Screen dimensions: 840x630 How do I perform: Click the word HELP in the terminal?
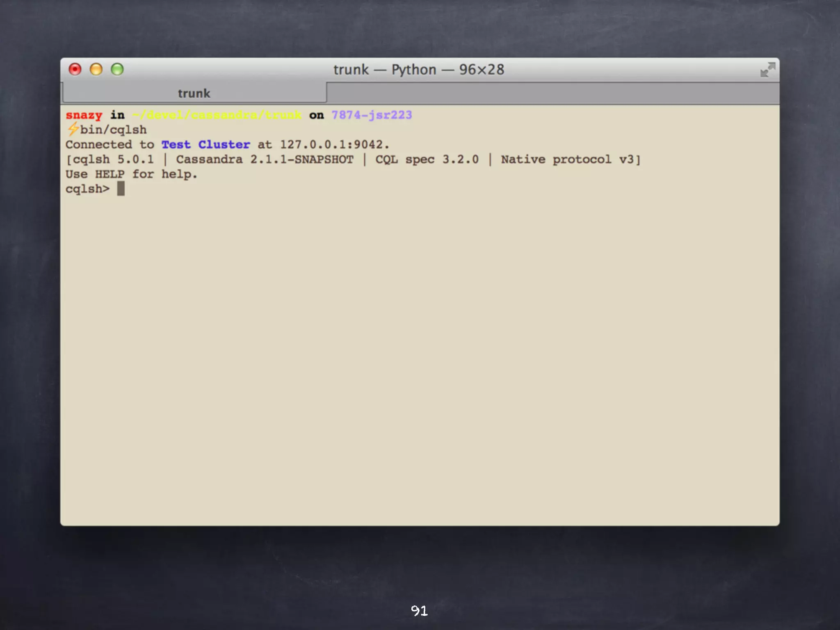point(110,174)
